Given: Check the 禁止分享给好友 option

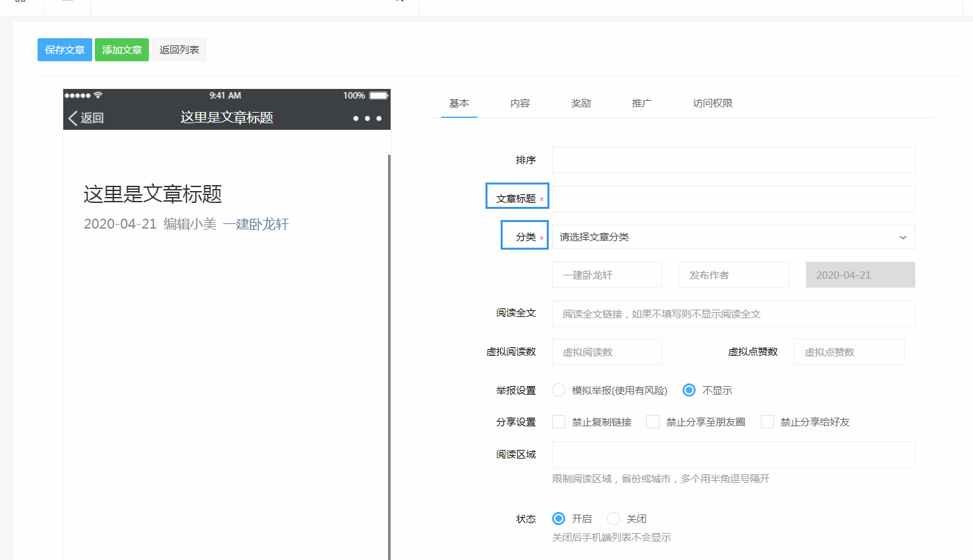Looking at the screenshot, I should (767, 422).
